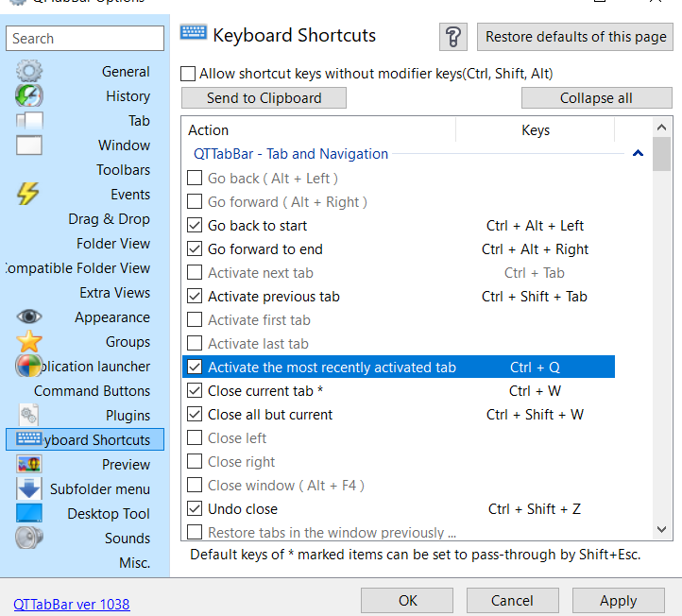Image resolution: width=682 pixels, height=616 pixels.
Task: Check the Close left checkbox
Action: [195, 437]
